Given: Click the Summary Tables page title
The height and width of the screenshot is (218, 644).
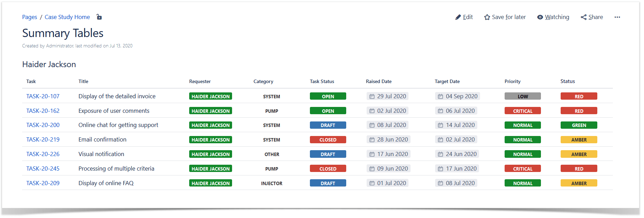Looking at the screenshot, I should [x=63, y=33].
